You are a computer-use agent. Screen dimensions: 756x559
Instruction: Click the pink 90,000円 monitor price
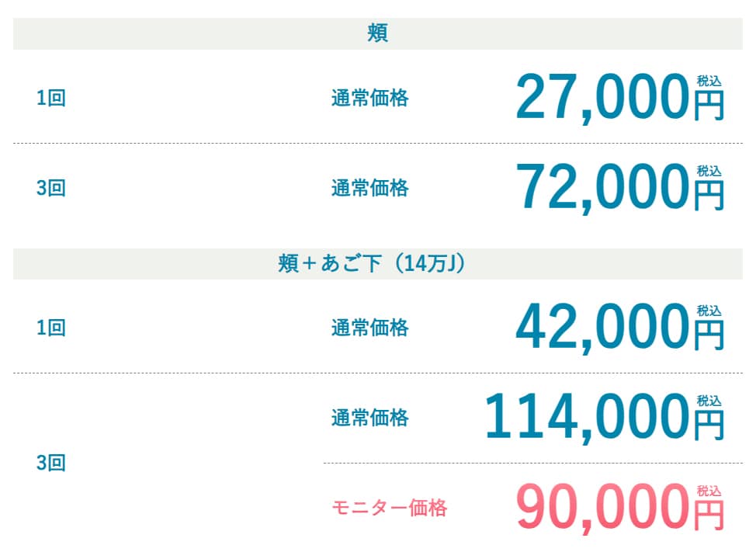point(619,508)
